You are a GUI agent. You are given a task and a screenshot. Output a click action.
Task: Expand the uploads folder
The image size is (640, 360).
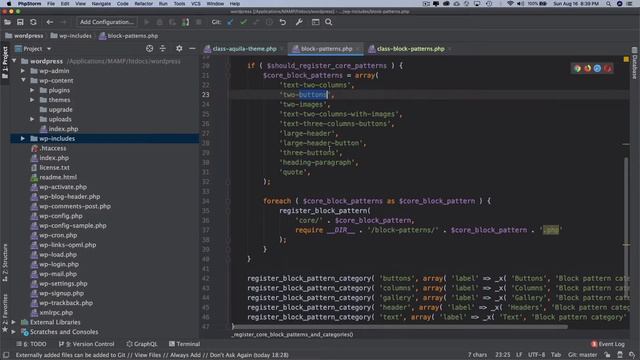pos(32,119)
